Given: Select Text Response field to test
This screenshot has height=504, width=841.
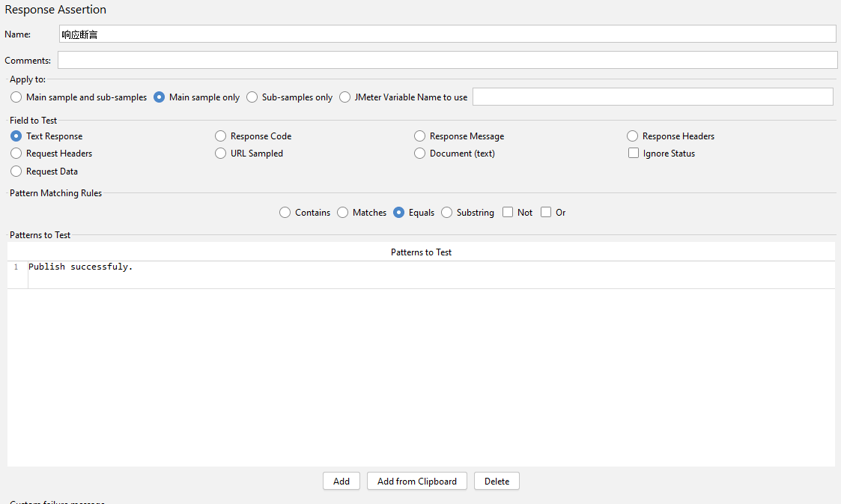Looking at the screenshot, I should click(x=16, y=136).
